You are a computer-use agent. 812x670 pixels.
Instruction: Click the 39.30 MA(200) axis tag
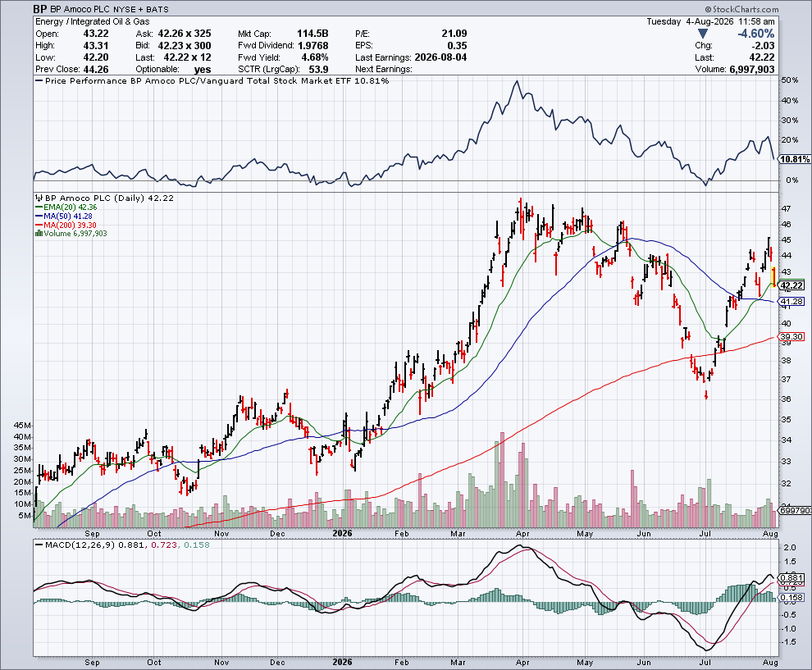click(791, 336)
